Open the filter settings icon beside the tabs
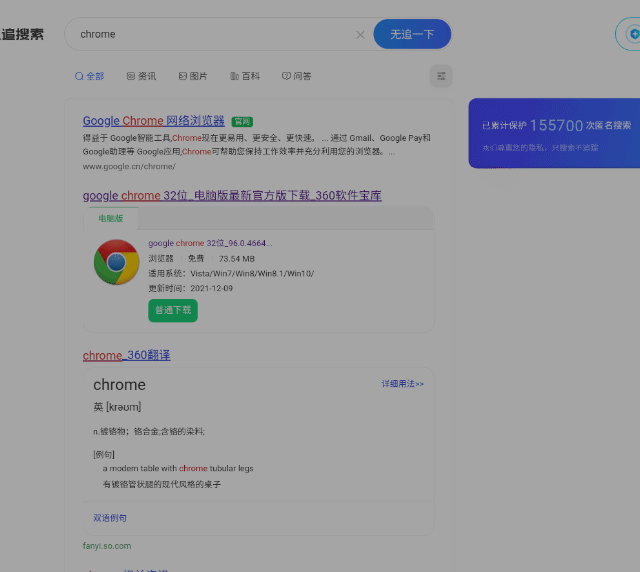Viewport: 640px width, 572px height. 441,76
